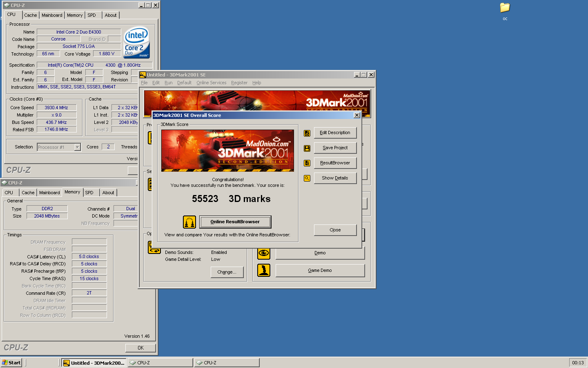Image resolution: width=588 pixels, height=368 pixels.
Task: Click the 55523 3D marks score
Action: [x=232, y=199]
